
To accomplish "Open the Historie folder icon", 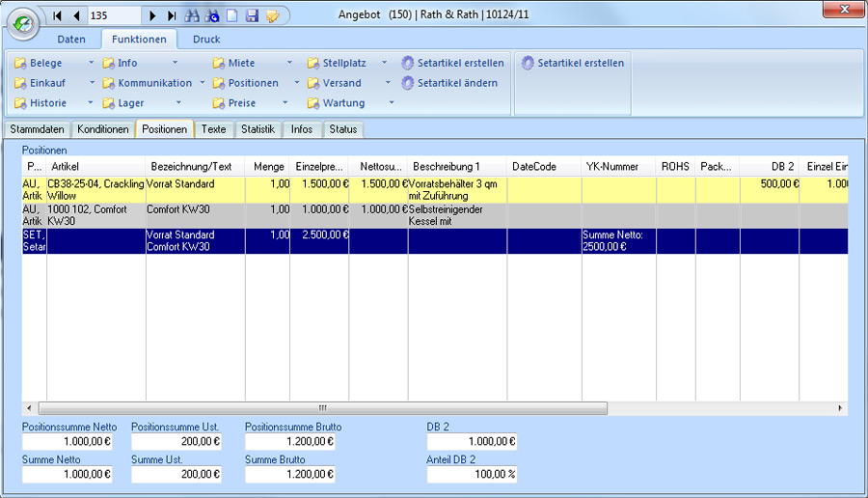I will 20,103.
